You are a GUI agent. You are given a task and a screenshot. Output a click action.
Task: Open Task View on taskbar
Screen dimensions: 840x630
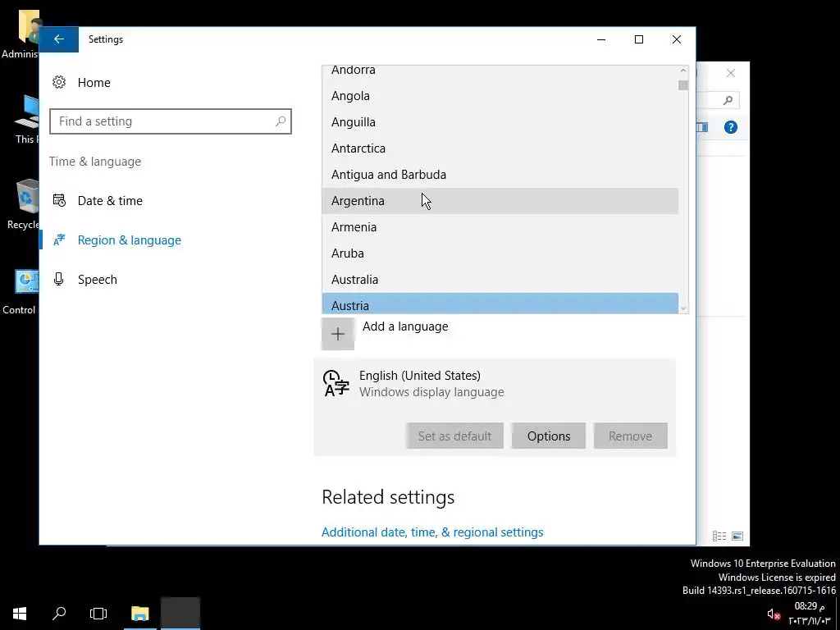(x=98, y=614)
